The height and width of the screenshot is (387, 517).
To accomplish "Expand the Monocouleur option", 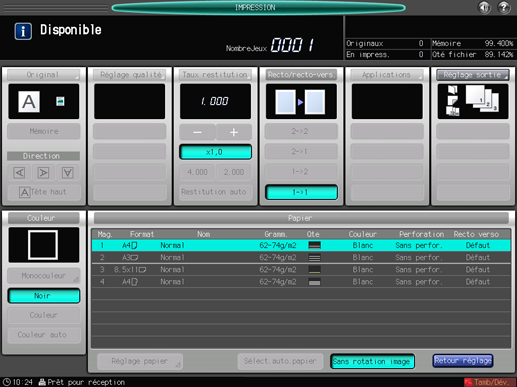I will pyautogui.click(x=44, y=276).
